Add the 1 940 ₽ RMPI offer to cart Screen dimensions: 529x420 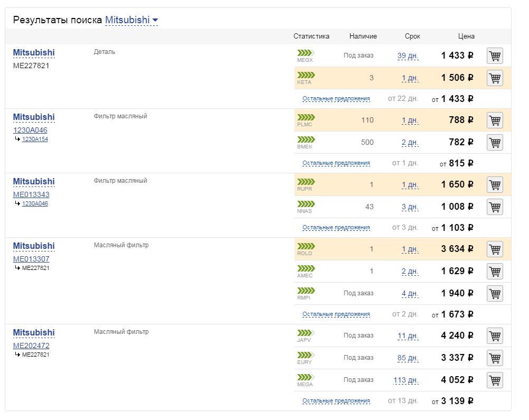495,293
